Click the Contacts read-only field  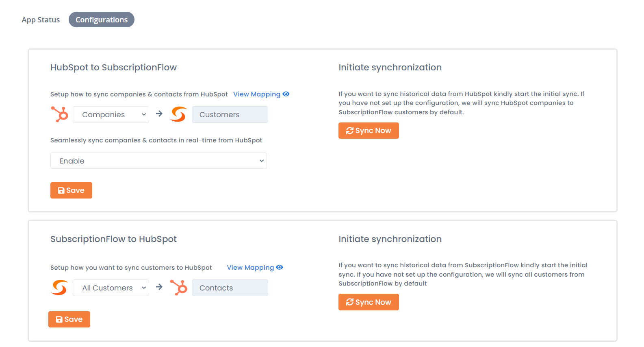pyautogui.click(x=230, y=288)
